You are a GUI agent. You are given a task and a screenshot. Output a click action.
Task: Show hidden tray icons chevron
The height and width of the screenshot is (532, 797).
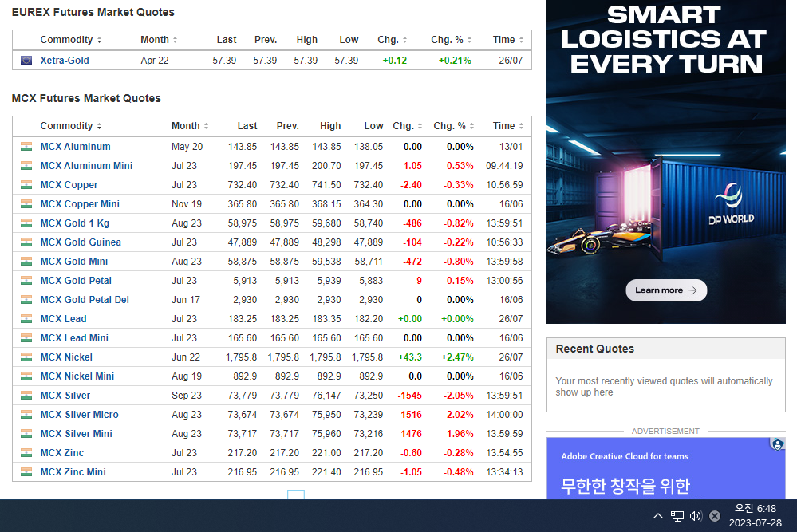657,516
